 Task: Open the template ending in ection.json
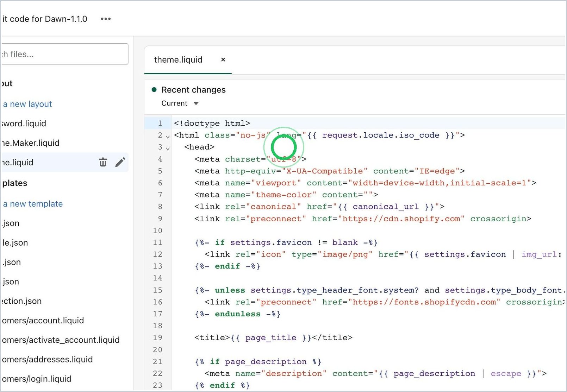click(21, 301)
